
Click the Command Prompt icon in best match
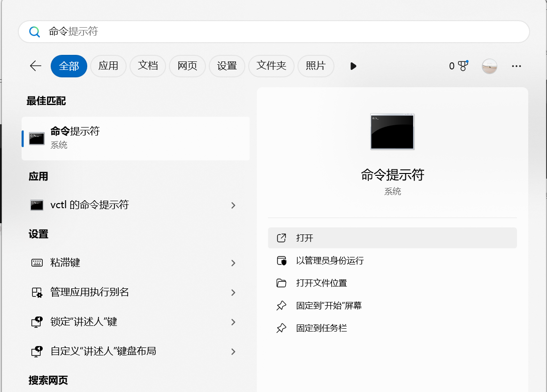click(36, 138)
